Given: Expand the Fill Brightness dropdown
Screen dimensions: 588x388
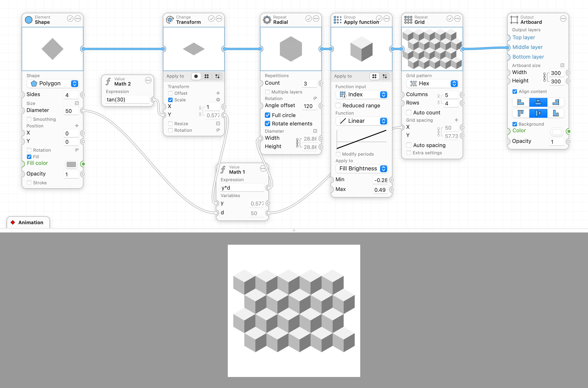Looking at the screenshot, I should (383, 168).
